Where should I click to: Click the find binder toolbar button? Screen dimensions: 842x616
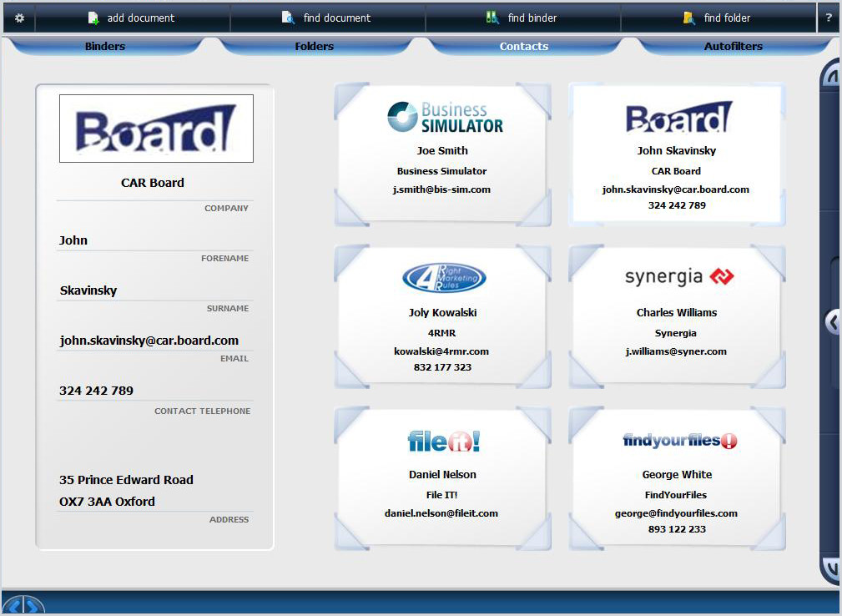[x=522, y=18]
